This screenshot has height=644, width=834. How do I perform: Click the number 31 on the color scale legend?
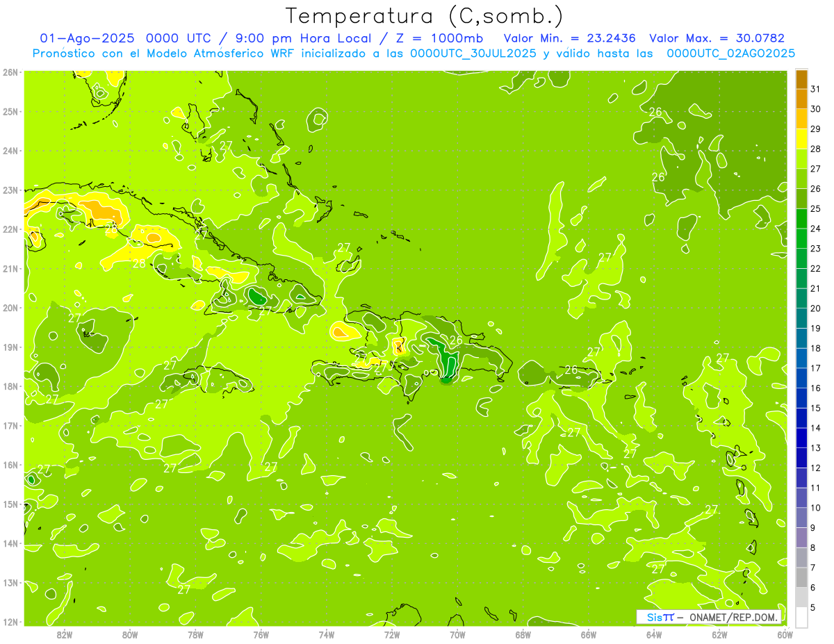pos(816,89)
